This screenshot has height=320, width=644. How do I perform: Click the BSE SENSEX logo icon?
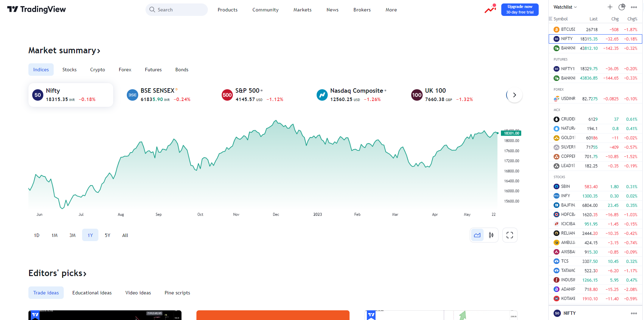(x=132, y=95)
